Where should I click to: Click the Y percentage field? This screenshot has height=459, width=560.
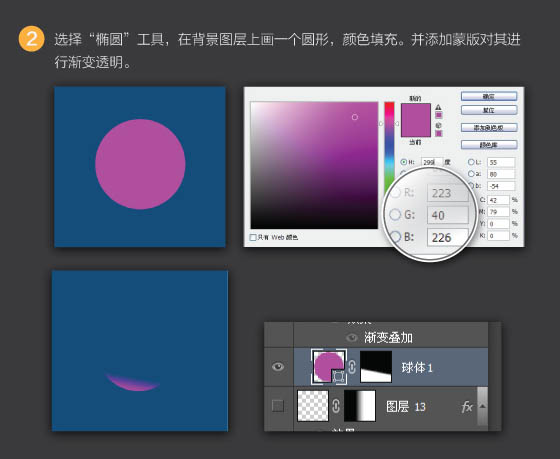(x=498, y=224)
